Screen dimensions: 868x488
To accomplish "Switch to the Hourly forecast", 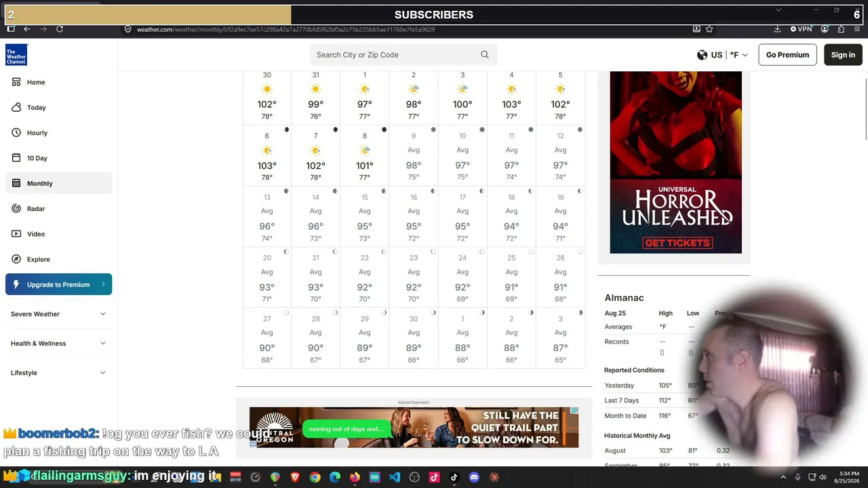I will 58,133.
